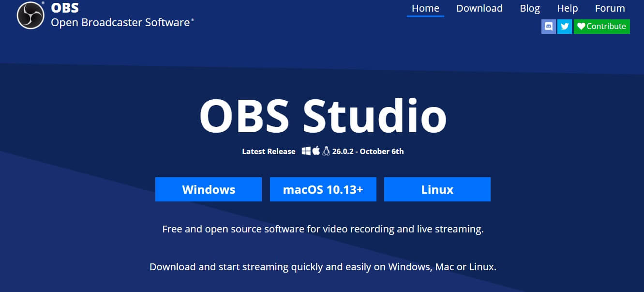Click the green Contribute button
Viewport: 644px width, 292px height.
coord(602,27)
